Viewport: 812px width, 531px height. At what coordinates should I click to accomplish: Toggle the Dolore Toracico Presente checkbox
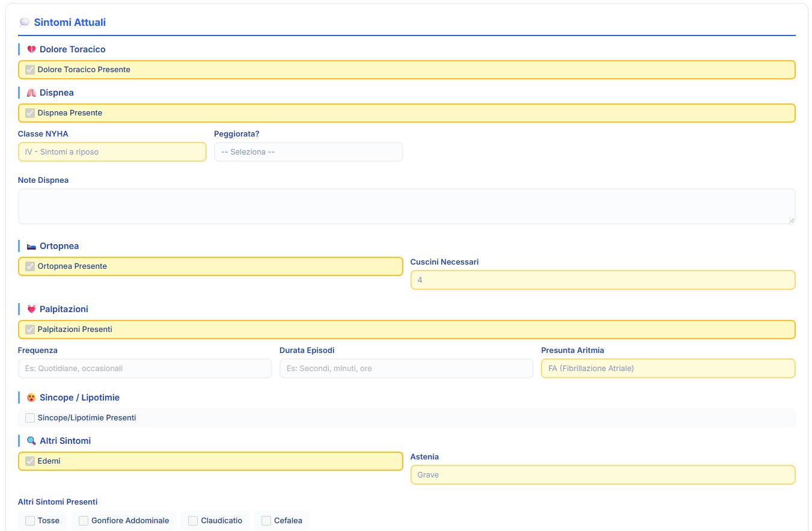pyautogui.click(x=30, y=70)
